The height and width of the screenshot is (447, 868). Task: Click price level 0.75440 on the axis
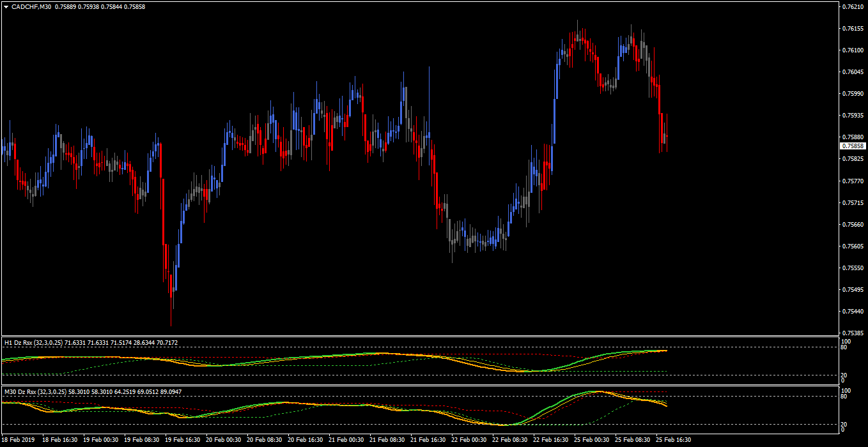852,312
